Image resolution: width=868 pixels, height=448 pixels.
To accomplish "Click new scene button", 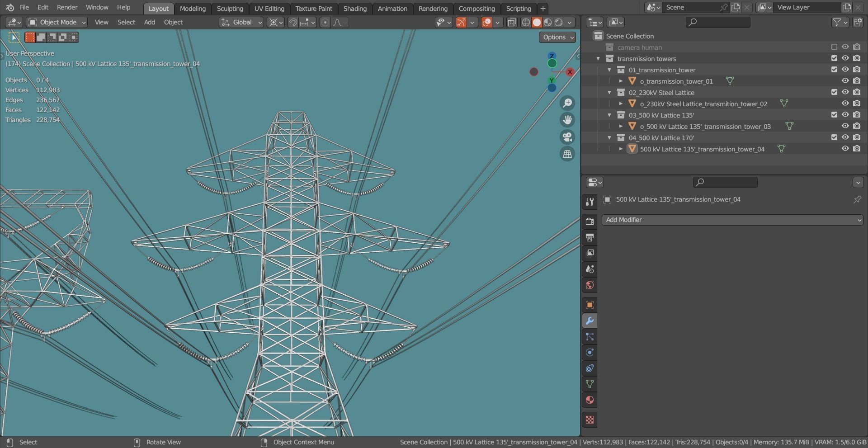I will click(736, 7).
